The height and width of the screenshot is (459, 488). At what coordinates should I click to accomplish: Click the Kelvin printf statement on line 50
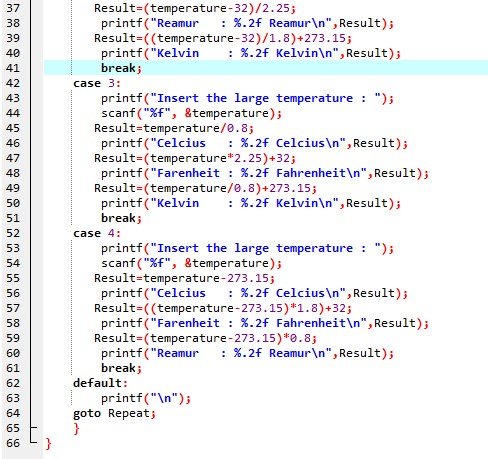point(251,203)
